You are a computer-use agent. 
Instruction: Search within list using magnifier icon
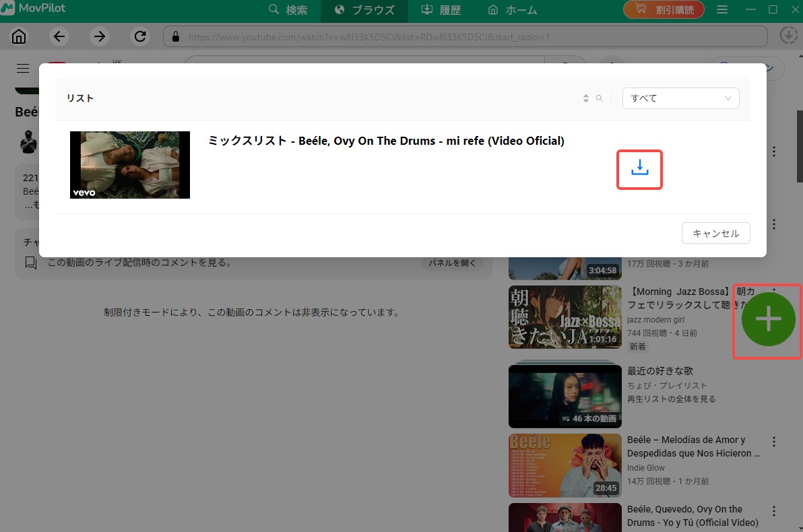tap(600, 98)
